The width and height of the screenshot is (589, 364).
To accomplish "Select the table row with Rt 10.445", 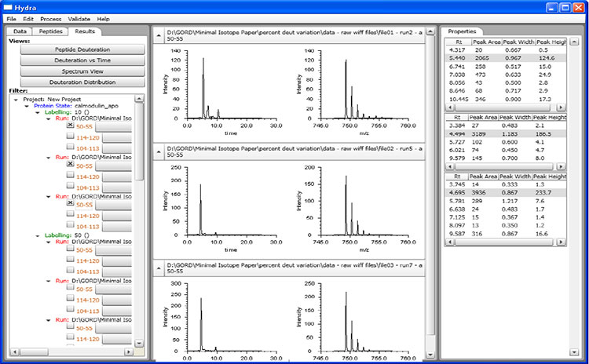I will pos(506,100).
